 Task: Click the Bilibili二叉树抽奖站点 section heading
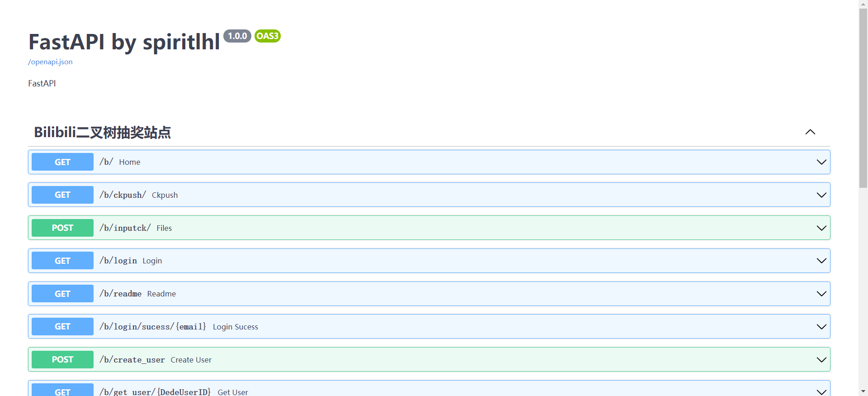[x=103, y=132]
